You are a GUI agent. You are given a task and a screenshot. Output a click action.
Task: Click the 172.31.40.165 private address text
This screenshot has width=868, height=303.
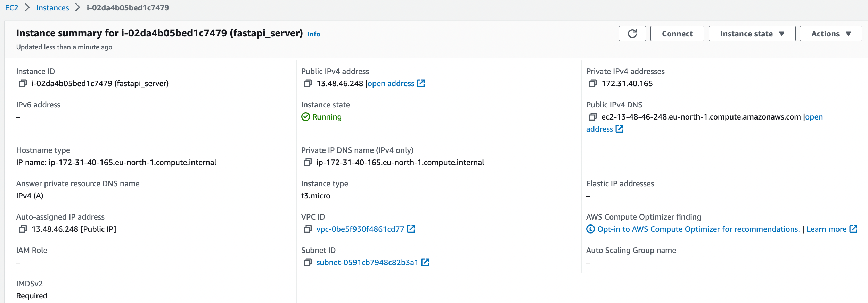pos(627,83)
